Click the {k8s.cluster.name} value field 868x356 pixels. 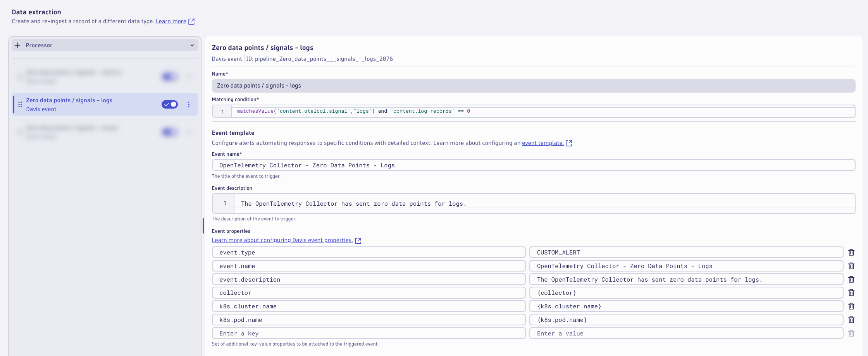[686, 306]
